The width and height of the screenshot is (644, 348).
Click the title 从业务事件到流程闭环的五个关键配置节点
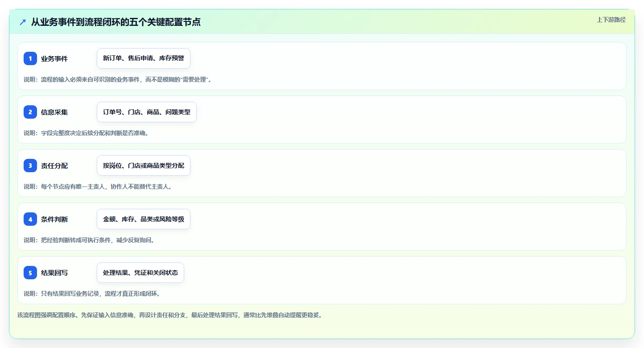point(116,22)
